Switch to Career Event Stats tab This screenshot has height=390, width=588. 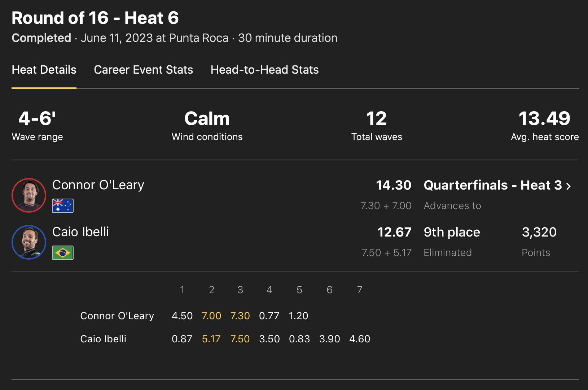click(x=143, y=70)
